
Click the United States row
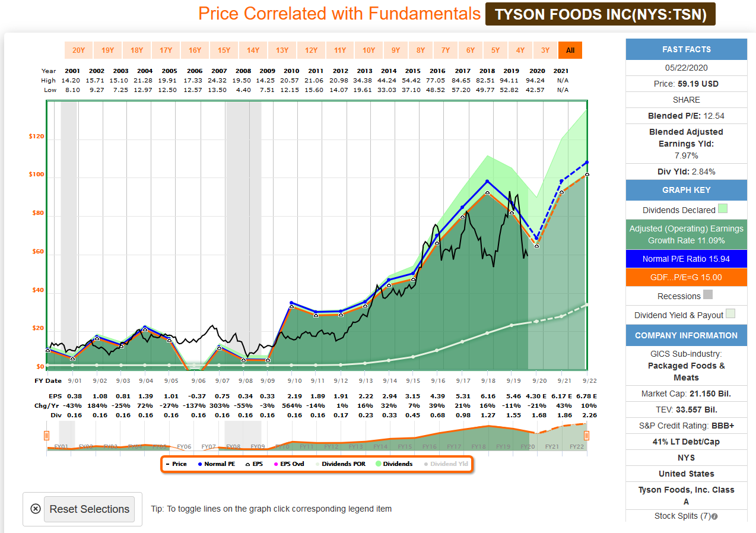pos(687,474)
